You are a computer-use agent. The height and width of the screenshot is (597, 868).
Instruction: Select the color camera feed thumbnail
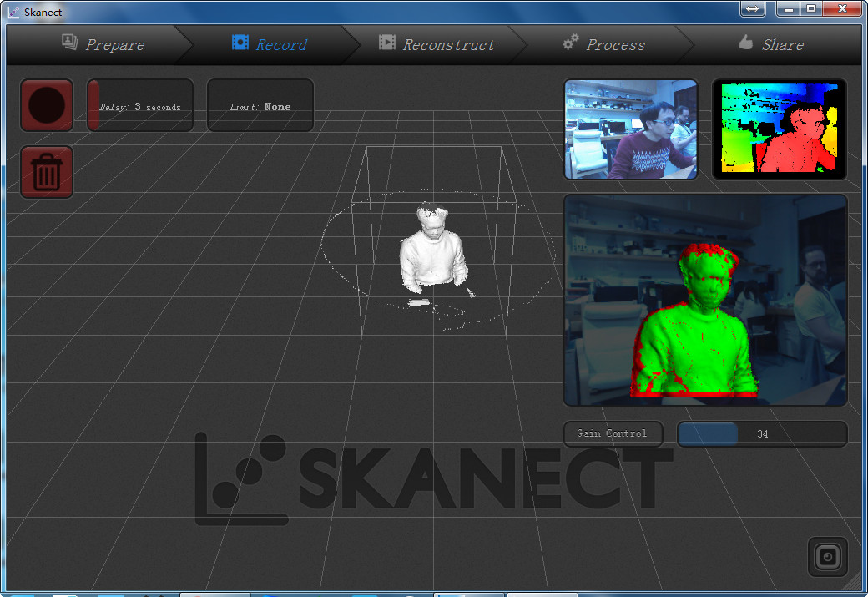pyautogui.click(x=630, y=129)
